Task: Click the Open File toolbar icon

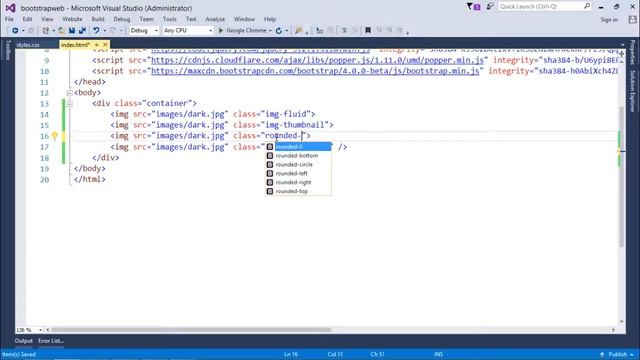Action: (x=62, y=31)
